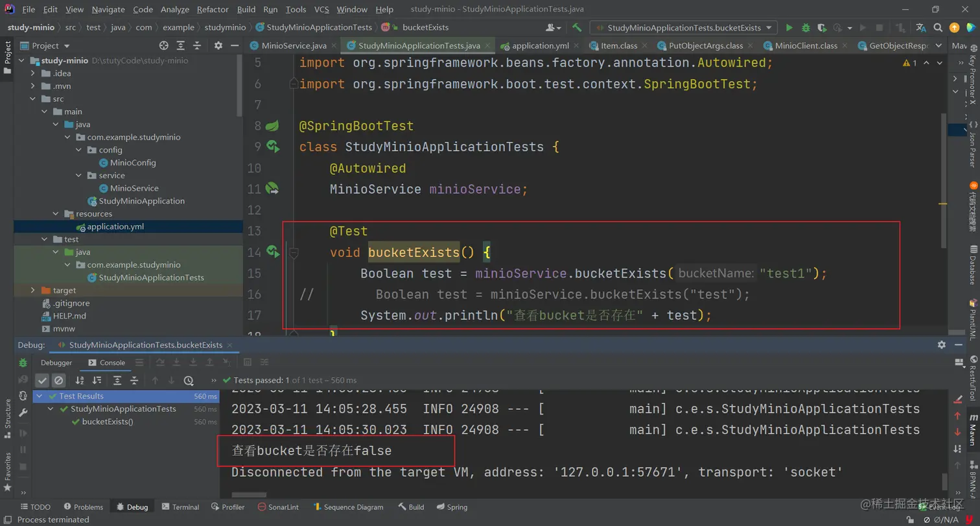Close the PutObjectArgs.class tab
The image size is (980, 526).
pyautogui.click(x=750, y=46)
